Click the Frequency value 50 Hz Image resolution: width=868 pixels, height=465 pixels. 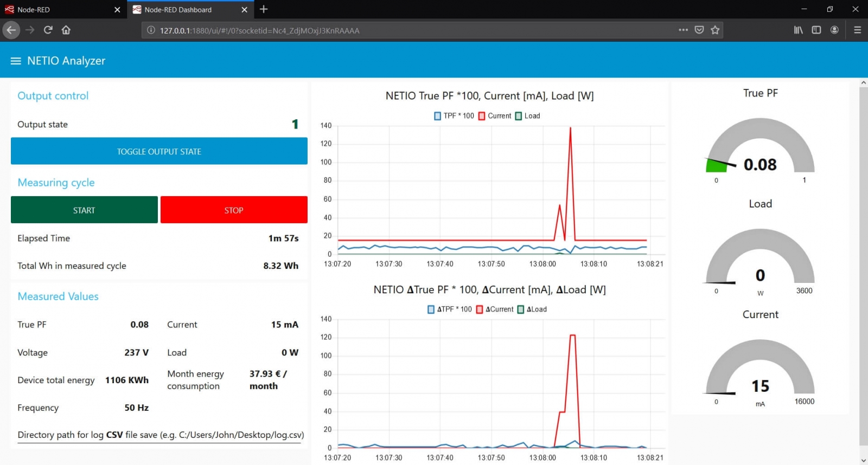point(136,408)
